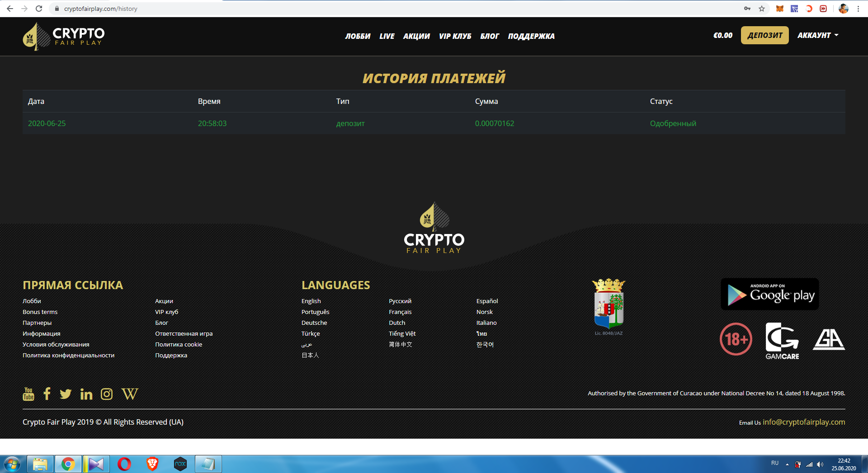Click the Twitter bird icon

pos(66,394)
